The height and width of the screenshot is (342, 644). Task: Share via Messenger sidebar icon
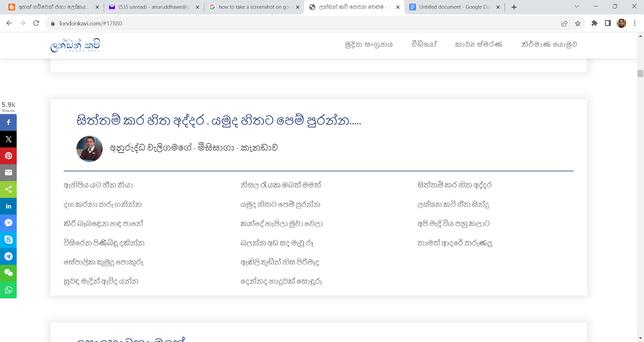coord(8,223)
